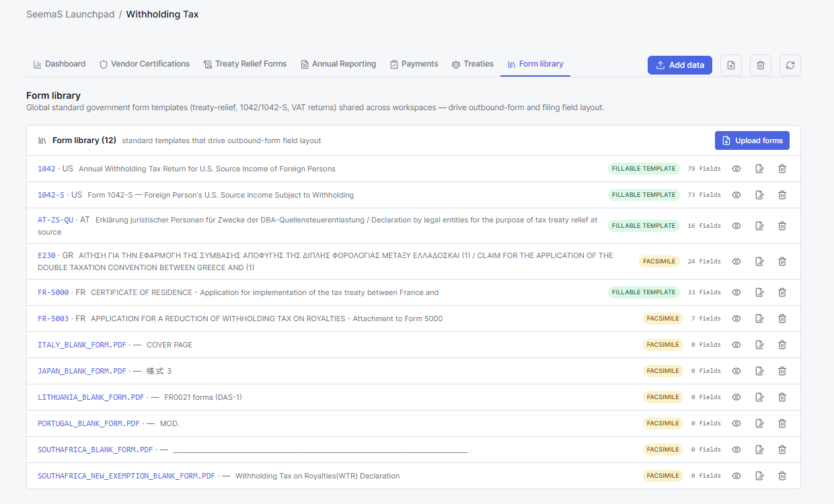
Task: Trash the FR-5003 form
Action: (x=782, y=319)
